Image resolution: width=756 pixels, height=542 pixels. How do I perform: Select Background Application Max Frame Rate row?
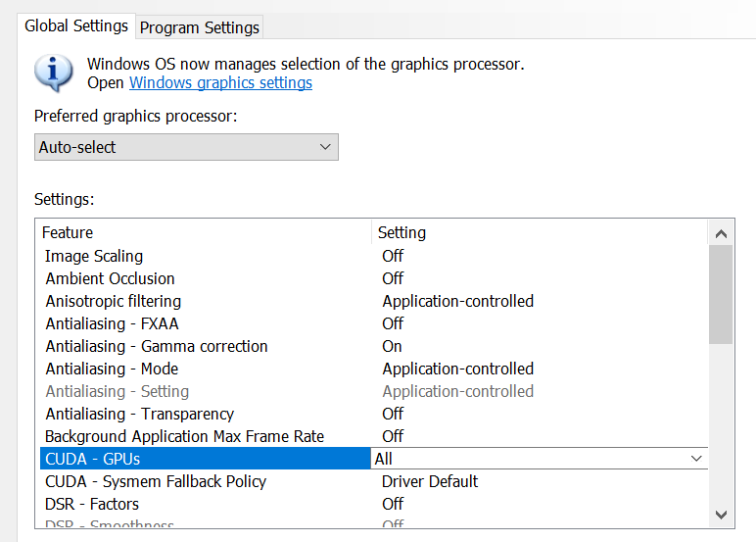tap(184, 436)
